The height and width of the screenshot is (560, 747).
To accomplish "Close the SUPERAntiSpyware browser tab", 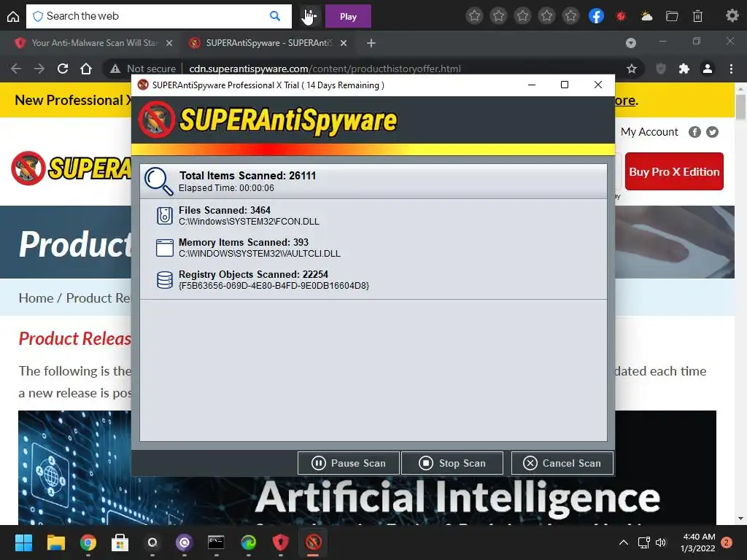I will coord(344,43).
